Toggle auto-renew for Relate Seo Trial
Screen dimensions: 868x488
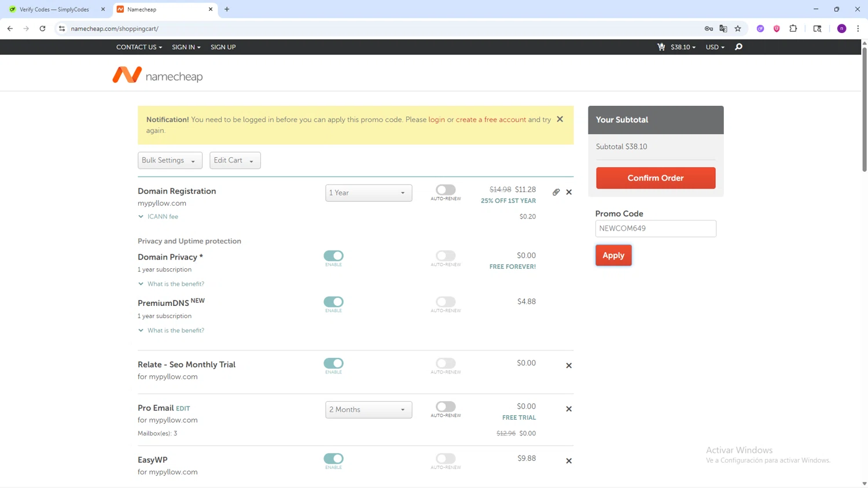pyautogui.click(x=446, y=363)
